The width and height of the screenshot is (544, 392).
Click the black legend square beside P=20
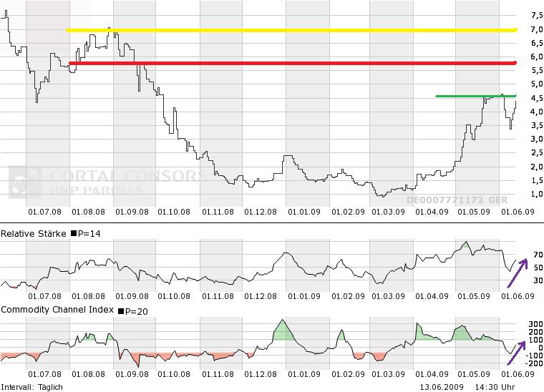(x=121, y=311)
